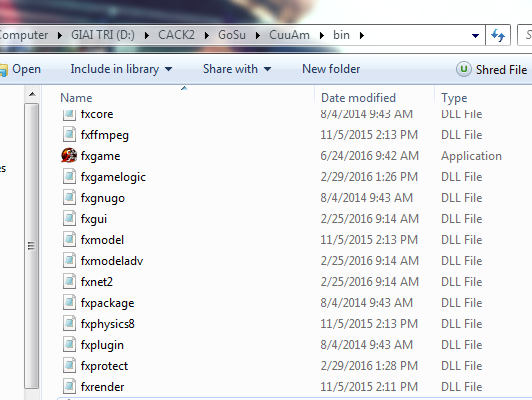Screen dimensions: 532x400
Task: Select the fxgui file name
Action: [x=94, y=219]
